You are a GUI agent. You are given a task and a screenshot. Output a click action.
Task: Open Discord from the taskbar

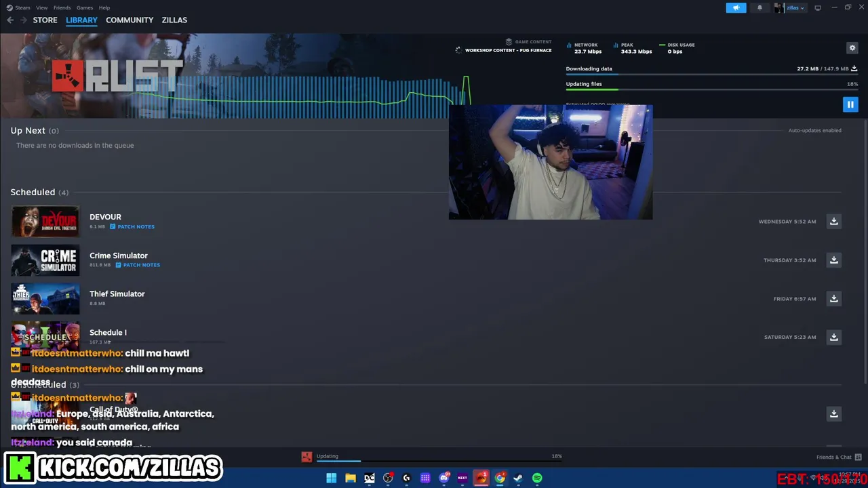[x=444, y=478]
